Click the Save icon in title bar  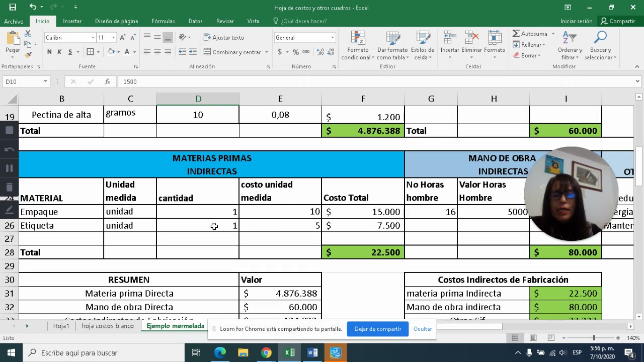[13, 7]
